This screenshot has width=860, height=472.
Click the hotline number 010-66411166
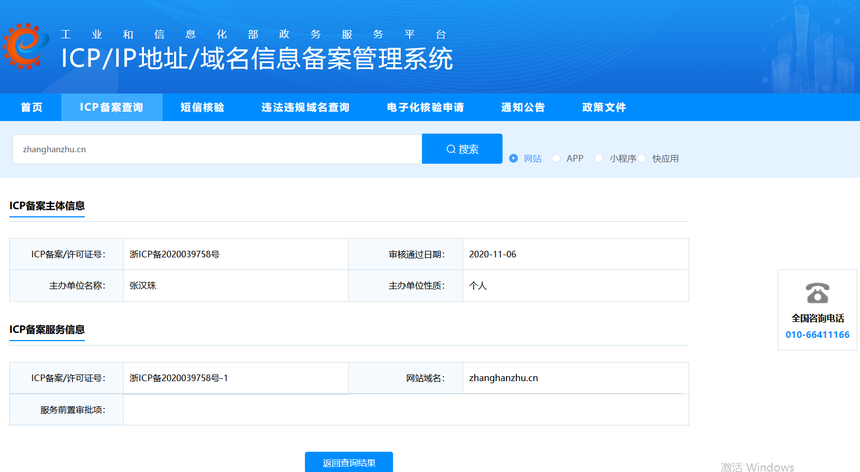[x=817, y=334]
